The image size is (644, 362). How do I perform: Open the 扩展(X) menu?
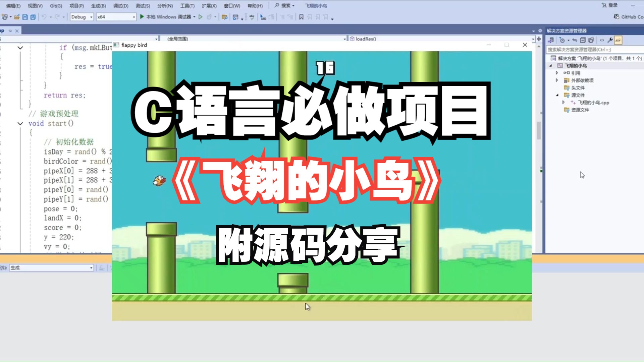click(x=209, y=6)
